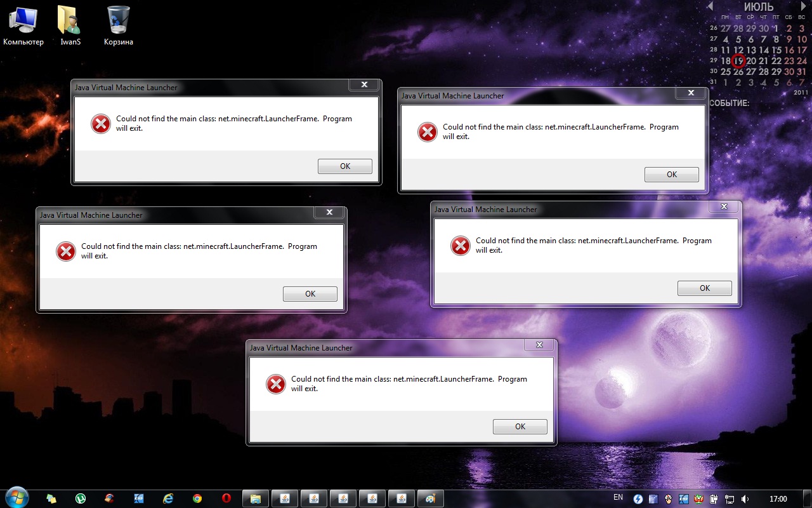This screenshot has width=812, height=508.
Task: Go to next month in calendar widget
Action: tap(803, 6)
